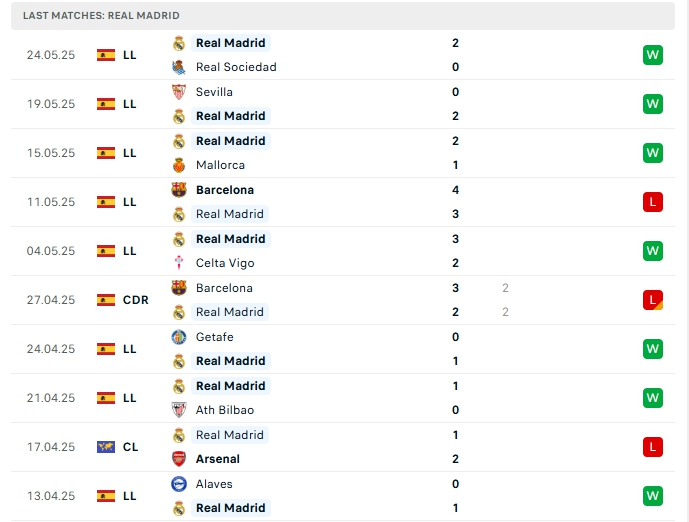The image size is (689, 522).
Task: Click Spain flag on 24.05.25 match
Action: click(106, 55)
